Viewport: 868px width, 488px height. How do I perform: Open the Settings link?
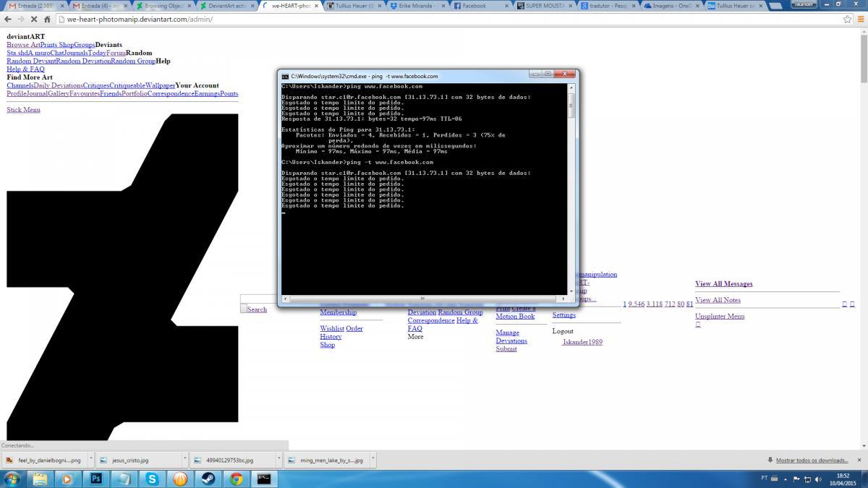point(564,315)
